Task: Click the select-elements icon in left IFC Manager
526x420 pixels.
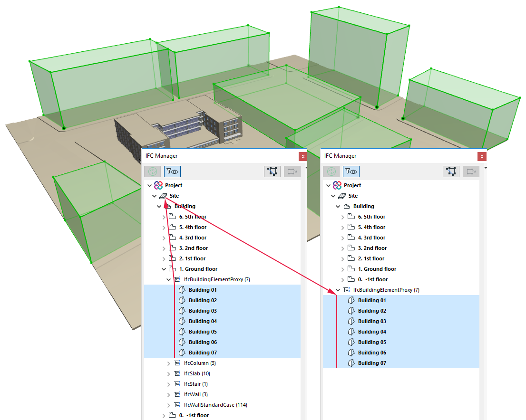Action: point(272,172)
